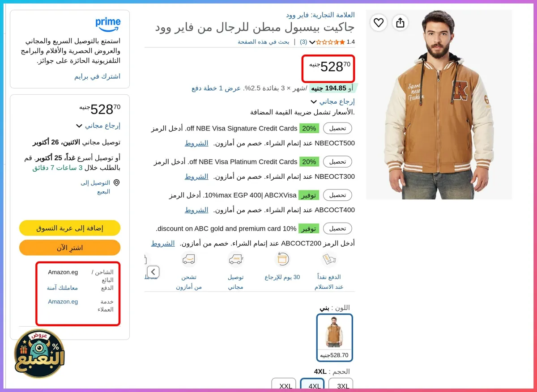Viewport: 537px width, 392px height.
Task: Click the main jacket product image
Action: pos(439,105)
